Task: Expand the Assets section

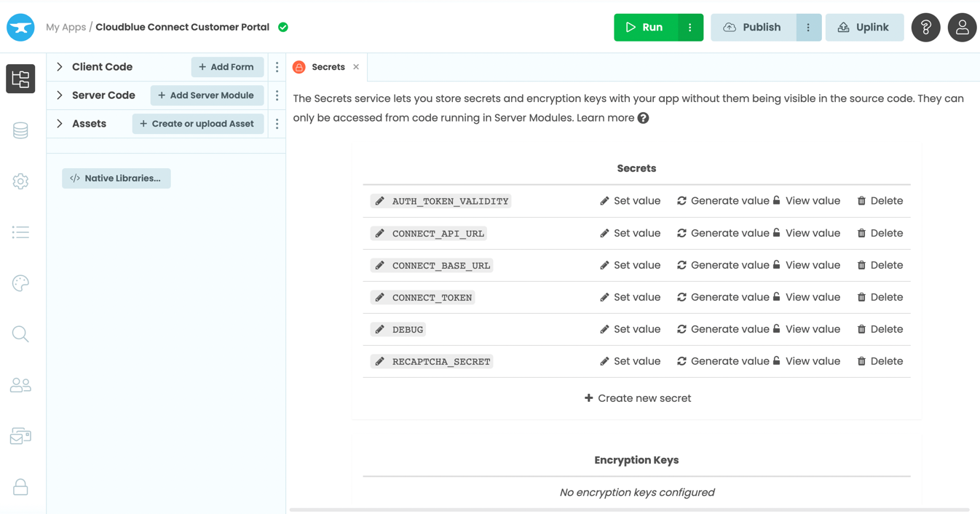Action: 60,124
